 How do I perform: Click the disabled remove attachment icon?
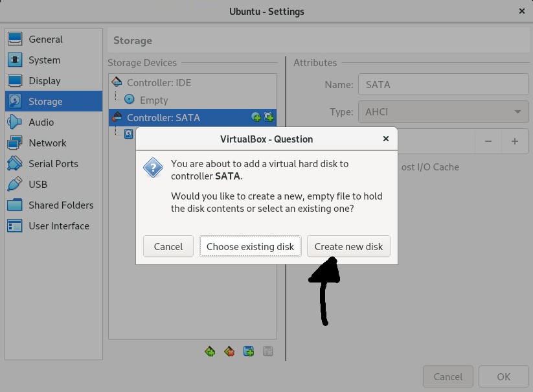click(268, 351)
